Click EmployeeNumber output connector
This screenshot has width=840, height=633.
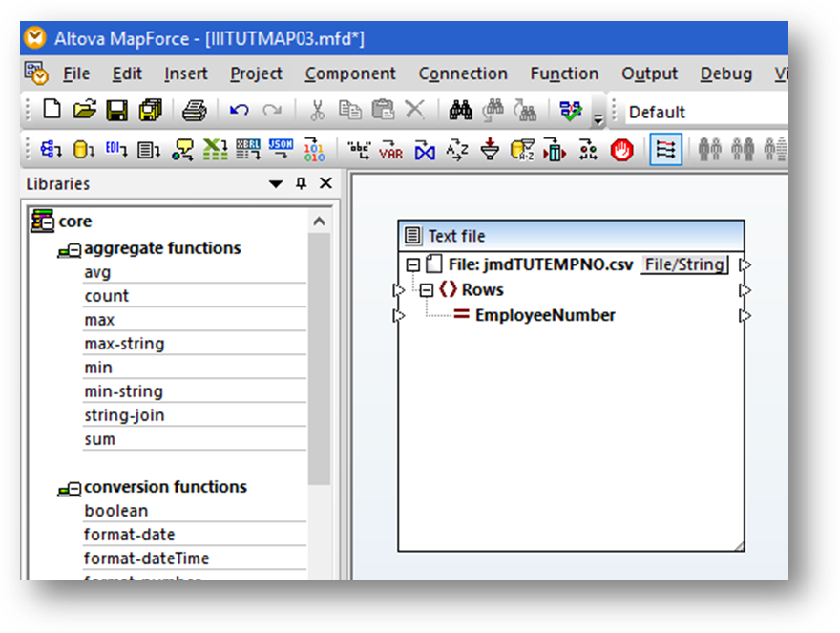tap(745, 316)
